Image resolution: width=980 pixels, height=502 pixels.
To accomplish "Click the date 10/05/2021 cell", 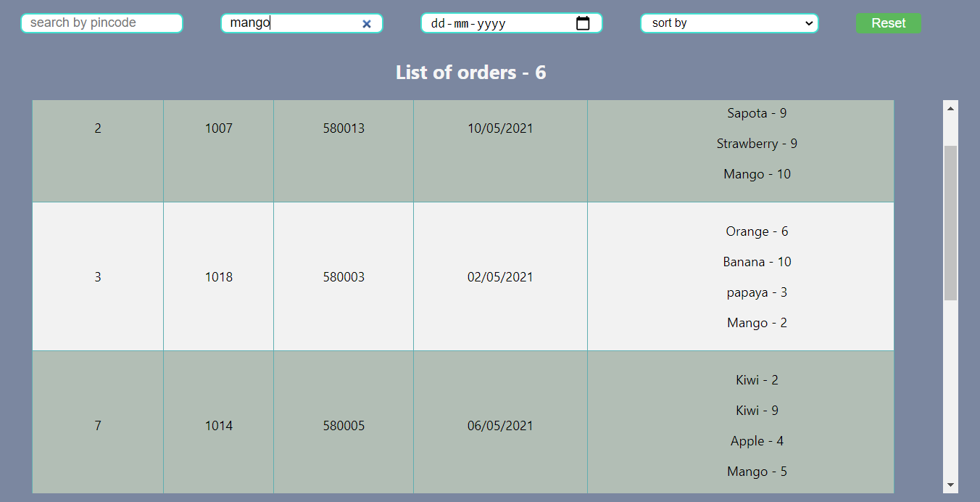I will coord(500,128).
